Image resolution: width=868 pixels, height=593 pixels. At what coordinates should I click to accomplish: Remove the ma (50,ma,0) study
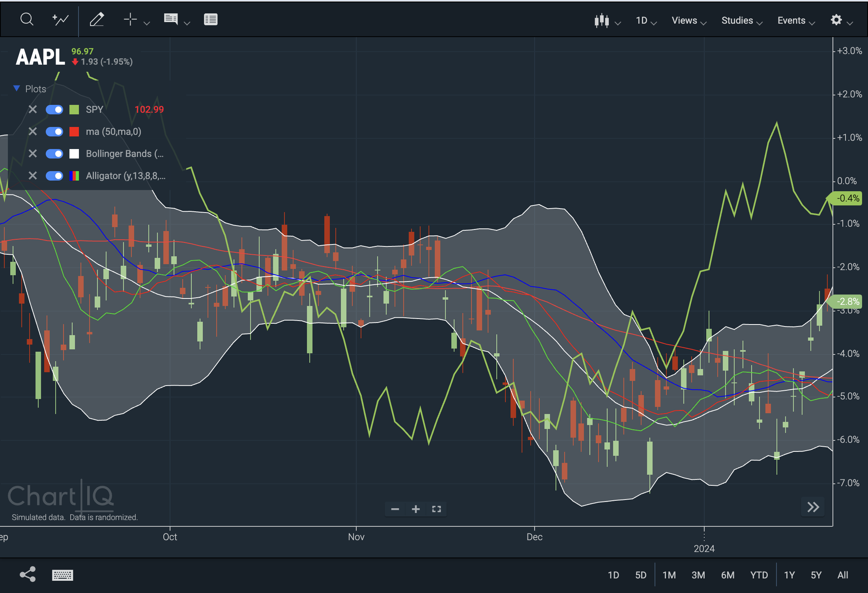coord(33,131)
